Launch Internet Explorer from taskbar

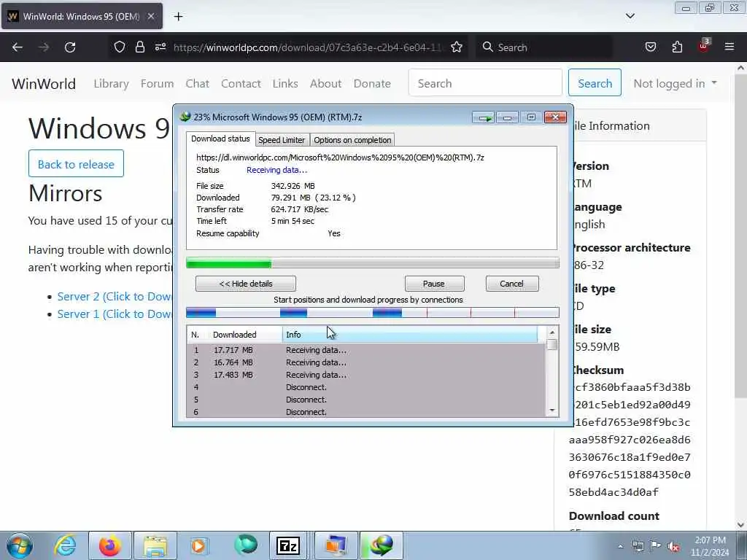[x=65, y=545]
